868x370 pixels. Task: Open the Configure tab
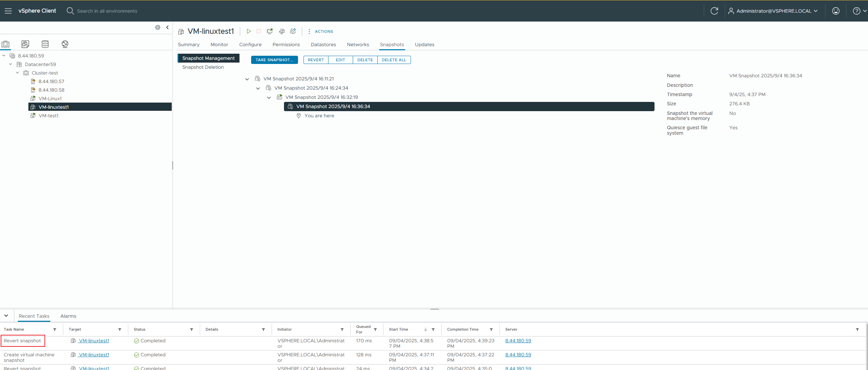tap(250, 44)
